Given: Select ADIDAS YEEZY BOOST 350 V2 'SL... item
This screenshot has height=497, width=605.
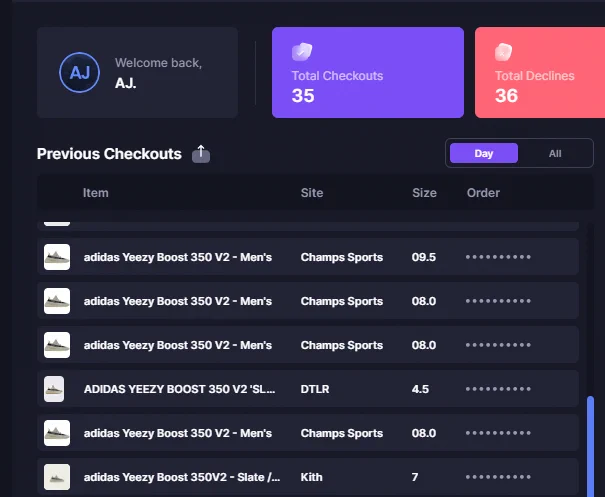Looking at the screenshot, I should click(179, 389).
